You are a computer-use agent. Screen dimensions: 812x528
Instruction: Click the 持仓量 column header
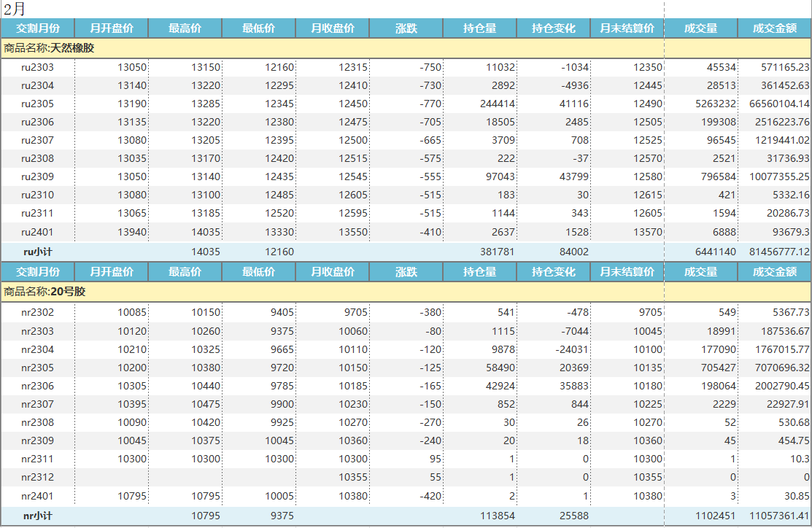coord(480,28)
